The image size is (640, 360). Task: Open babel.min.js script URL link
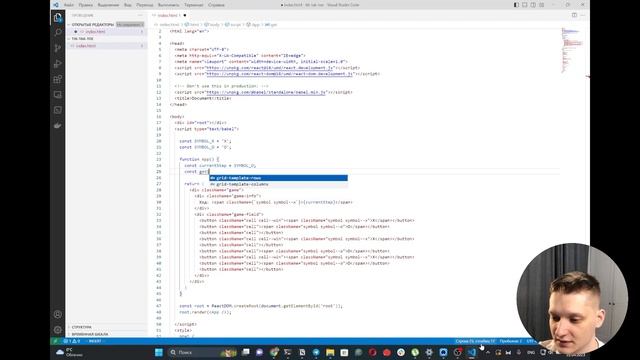(x=266, y=92)
